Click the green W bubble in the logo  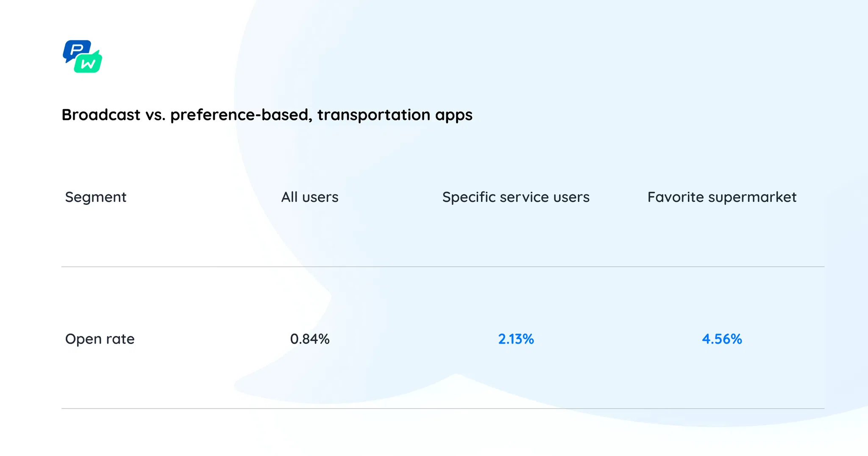point(89,64)
